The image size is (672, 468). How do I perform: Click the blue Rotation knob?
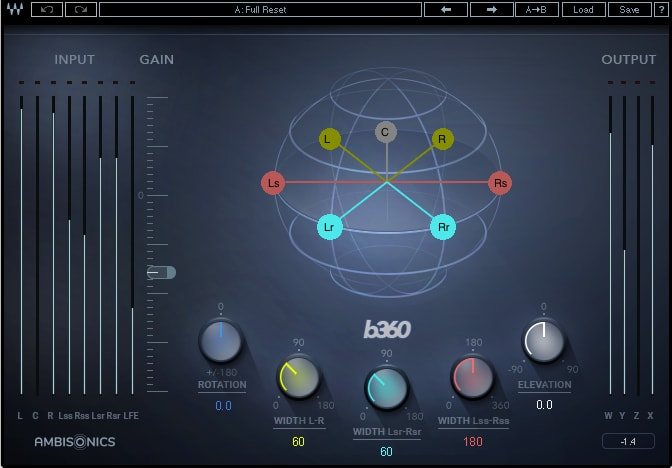click(220, 342)
